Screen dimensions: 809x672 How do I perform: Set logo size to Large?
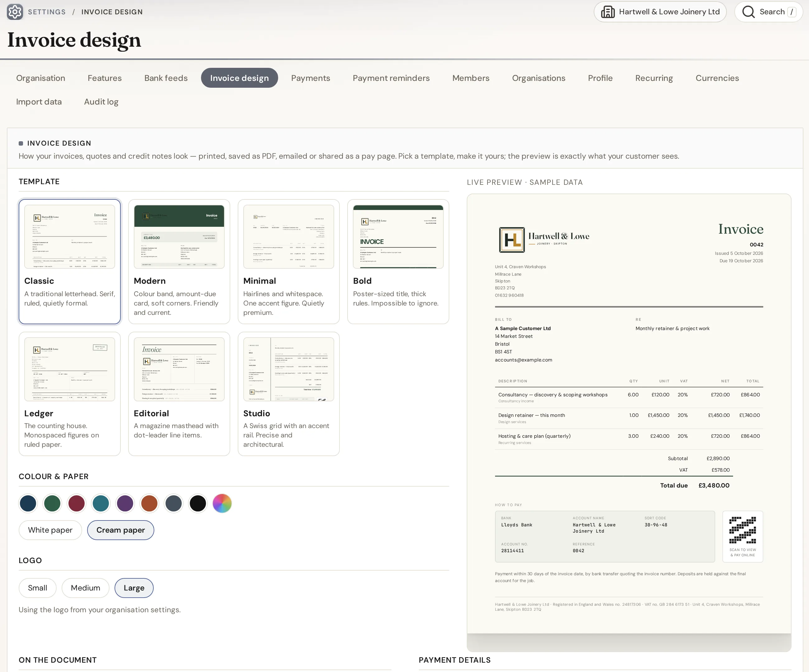(134, 588)
